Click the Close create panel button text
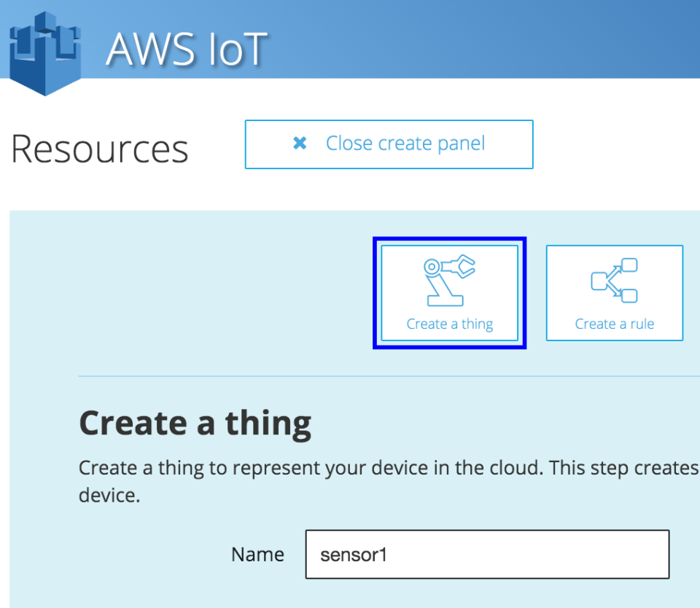 tap(405, 144)
